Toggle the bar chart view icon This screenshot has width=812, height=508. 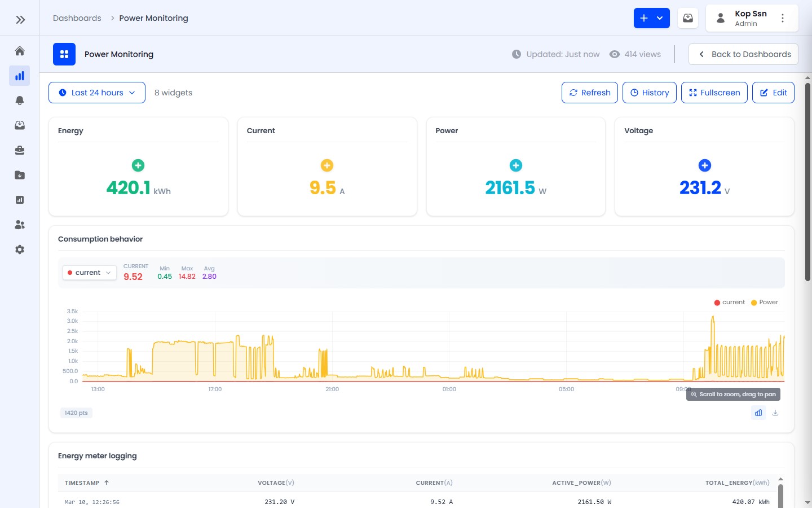pos(758,413)
